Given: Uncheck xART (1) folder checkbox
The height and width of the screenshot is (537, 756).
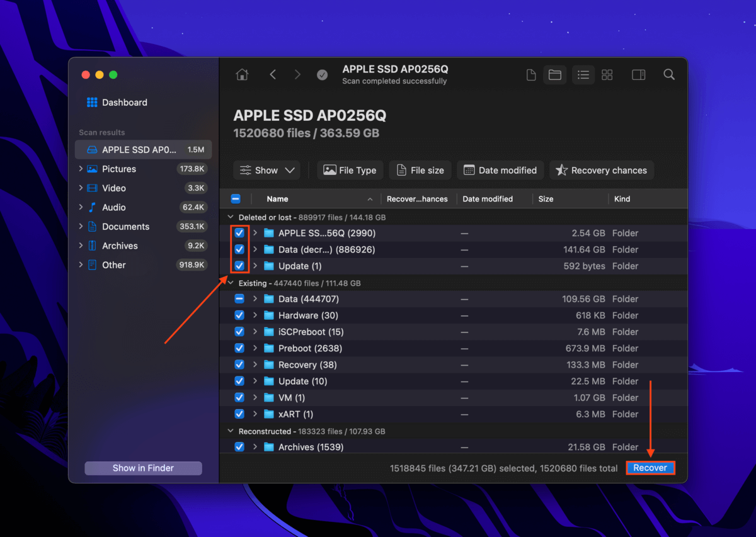Looking at the screenshot, I should [x=239, y=414].
